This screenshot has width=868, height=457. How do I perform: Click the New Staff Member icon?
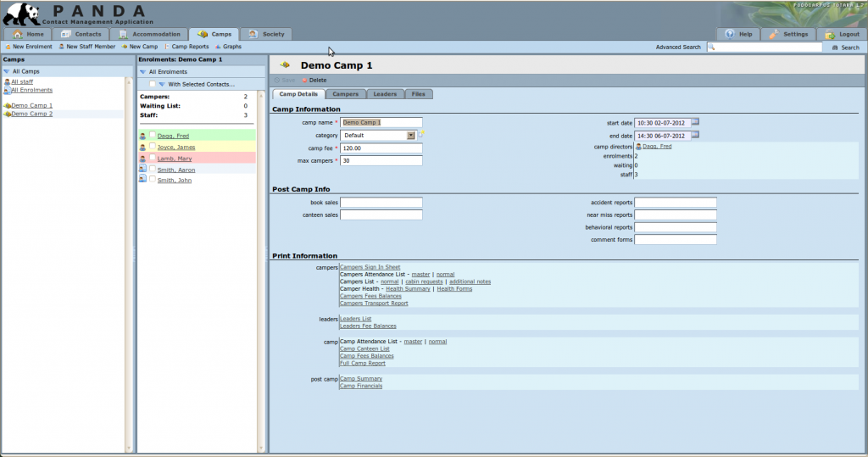pos(62,47)
